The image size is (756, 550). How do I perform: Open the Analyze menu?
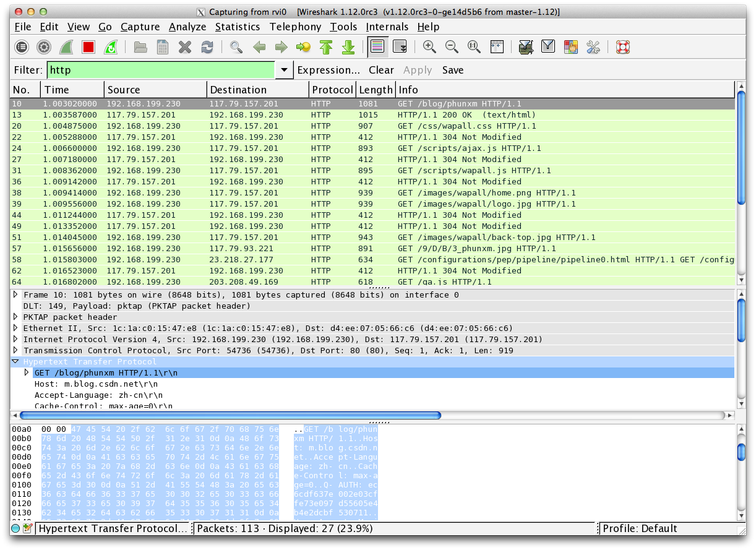pos(187,27)
